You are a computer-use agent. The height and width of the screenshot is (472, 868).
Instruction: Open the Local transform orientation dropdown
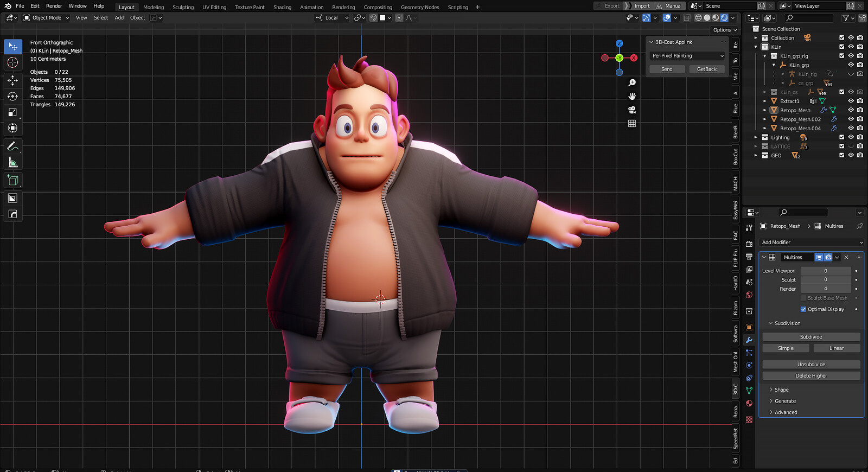(333, 18)
